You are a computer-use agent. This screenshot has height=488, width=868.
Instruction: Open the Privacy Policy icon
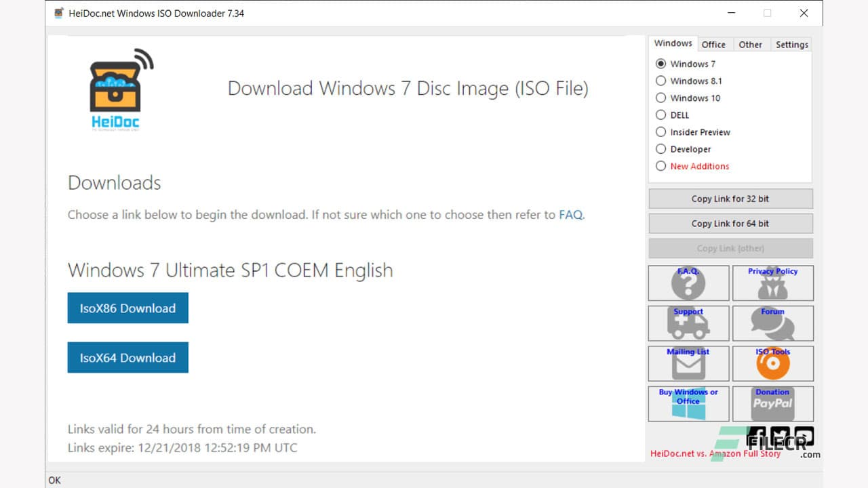coord(772,283)
